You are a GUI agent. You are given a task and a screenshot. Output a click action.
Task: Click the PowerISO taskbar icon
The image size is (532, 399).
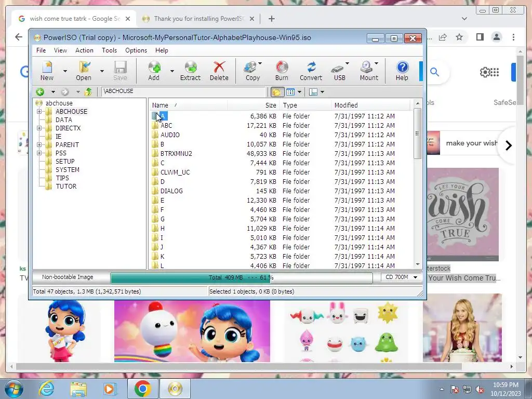[x=175, y=389]
